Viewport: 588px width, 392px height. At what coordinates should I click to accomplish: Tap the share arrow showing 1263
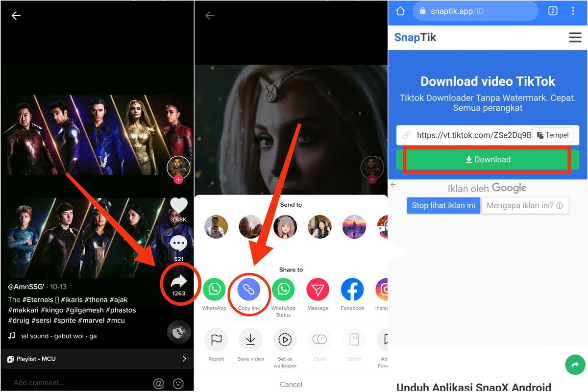(179, 281)
